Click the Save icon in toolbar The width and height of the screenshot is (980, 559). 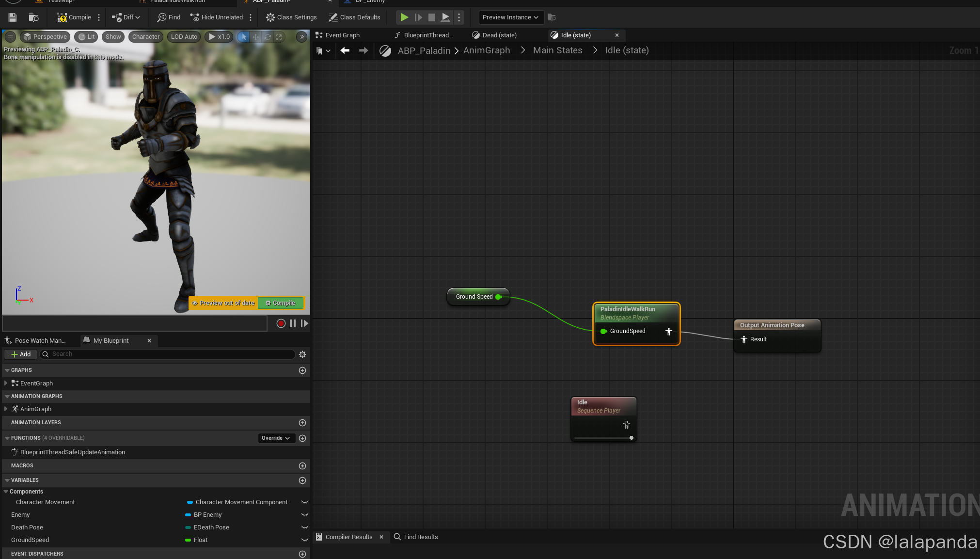click(x=13, y=17)
